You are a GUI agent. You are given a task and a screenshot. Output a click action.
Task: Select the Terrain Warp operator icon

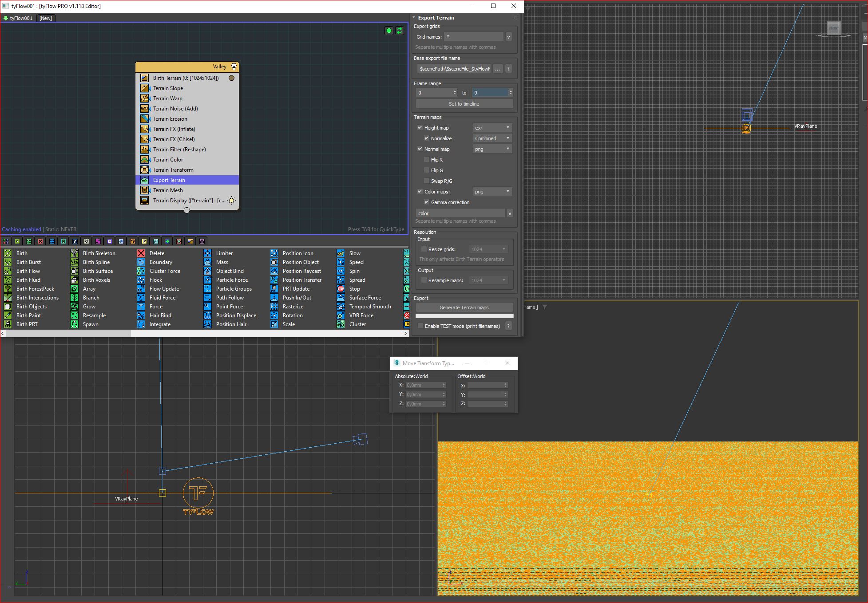[144, 99]
